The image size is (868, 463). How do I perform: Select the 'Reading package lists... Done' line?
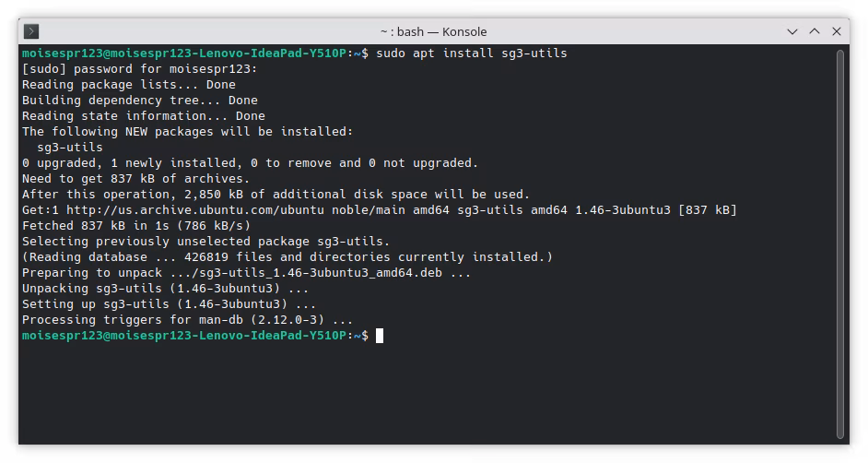pyautogui.click(x=129, y=85)
